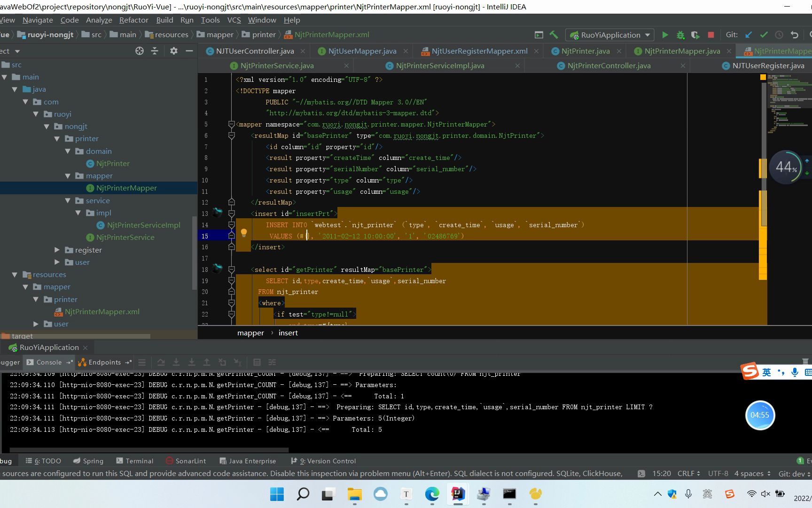Git rollback undo arrow icon
Viewport: 812px width, 508px height.
[x=795, y=35]
